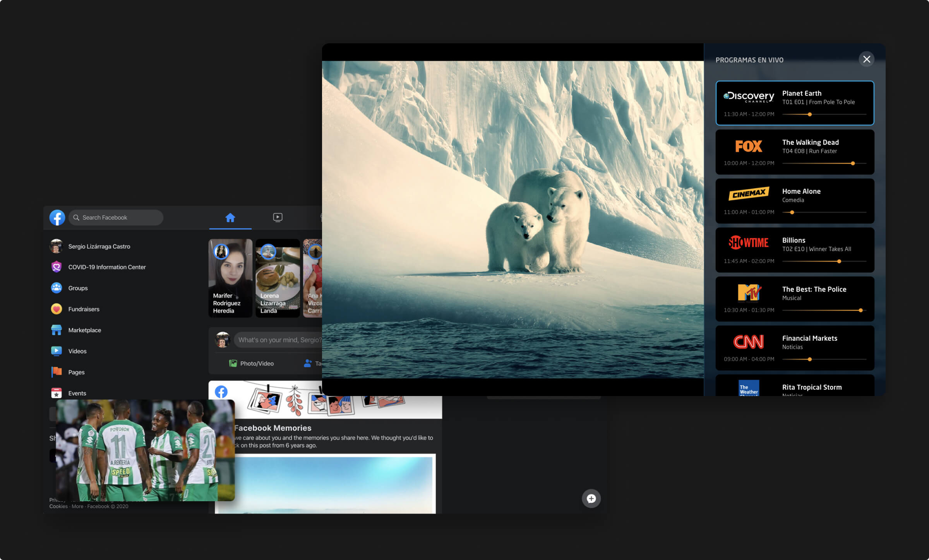
Task: Click Planet Earth progress slider
Action: [x=809, y=114]
